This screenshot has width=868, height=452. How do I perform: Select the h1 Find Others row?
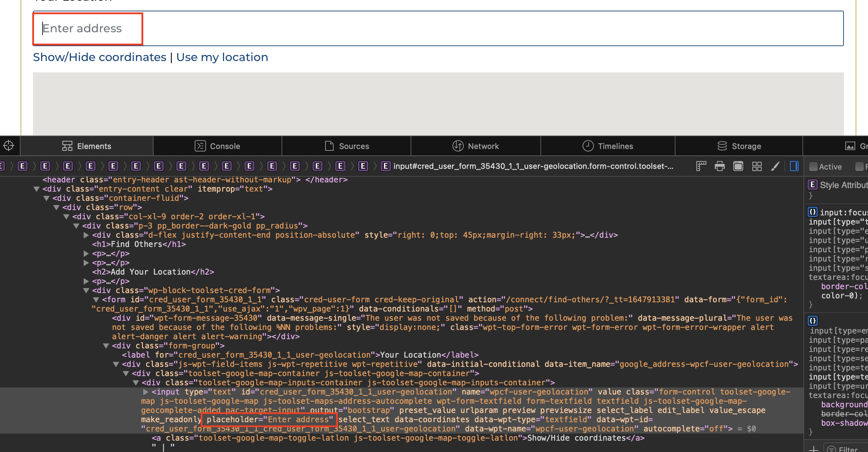(x=139, y=244)
